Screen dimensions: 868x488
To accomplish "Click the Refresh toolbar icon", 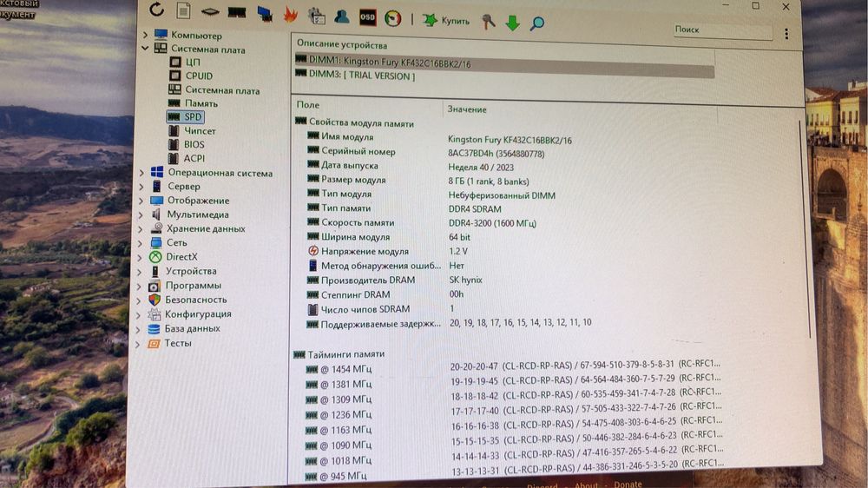I will pos(156,10).
